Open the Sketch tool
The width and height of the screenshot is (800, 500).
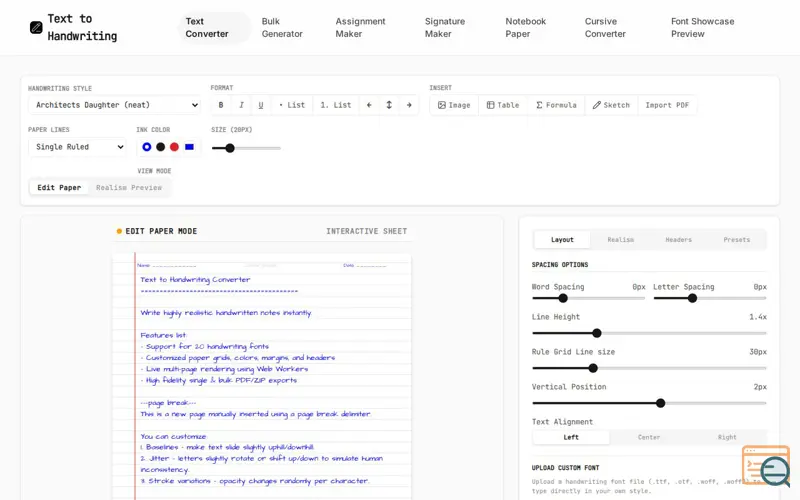coord(611,105)
